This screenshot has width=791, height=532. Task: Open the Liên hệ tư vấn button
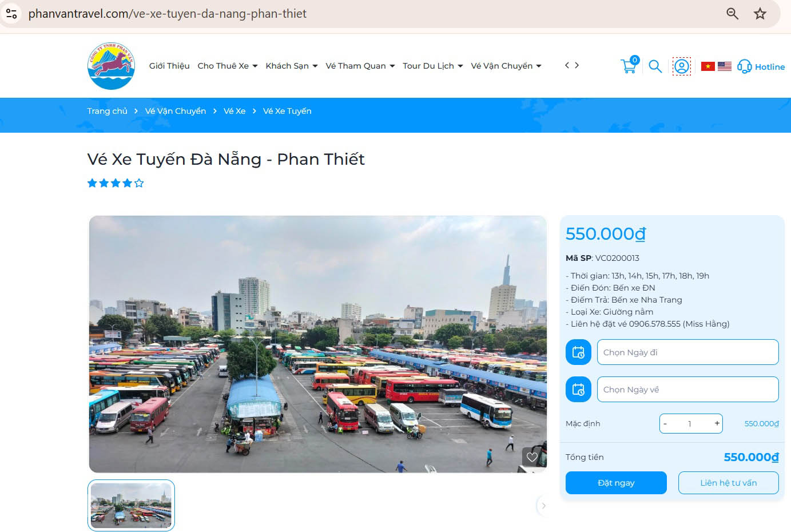coord(729,482)
